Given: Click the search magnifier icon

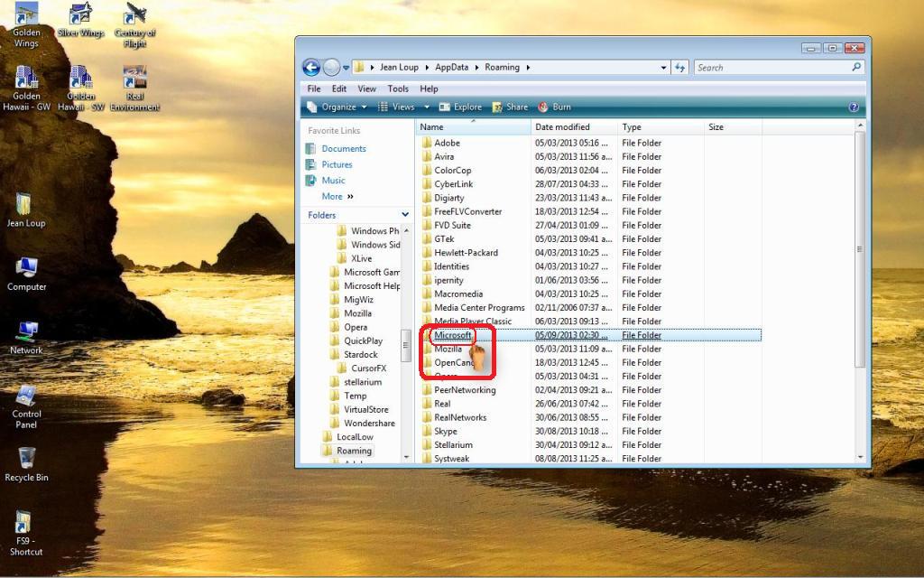Looking at the screenshot, I should (x=857, y=67).
